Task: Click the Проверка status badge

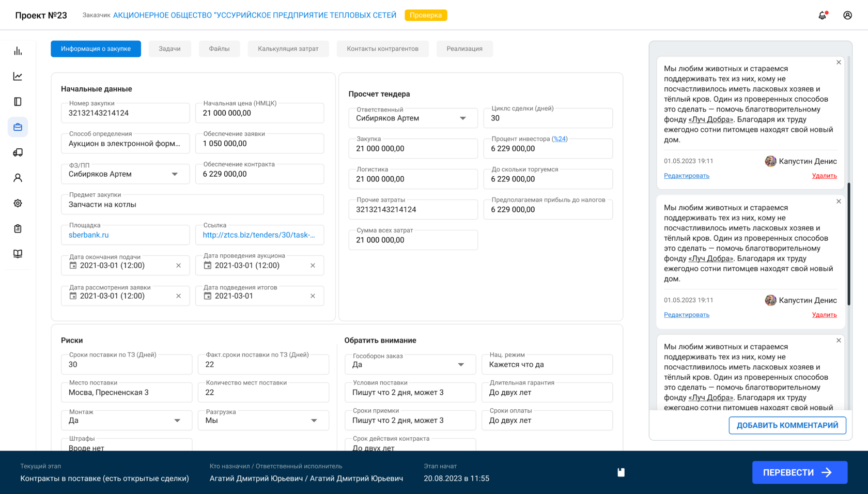Action: (x=426, y=15)
